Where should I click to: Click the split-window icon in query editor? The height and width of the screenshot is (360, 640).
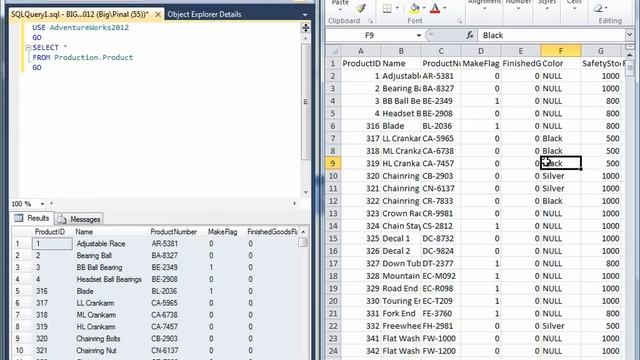(x=305, y=28)
